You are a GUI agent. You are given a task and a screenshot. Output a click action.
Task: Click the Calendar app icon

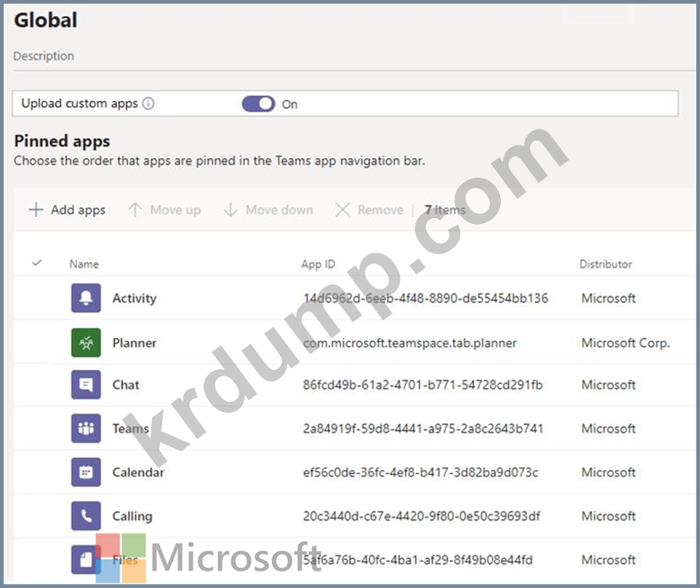[86, 472]
